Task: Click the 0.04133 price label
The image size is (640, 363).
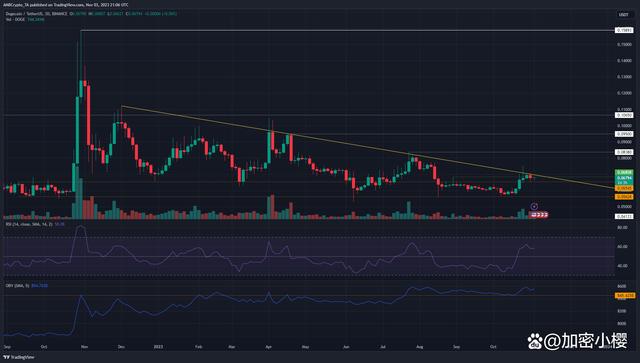Action: click(624, 216)
